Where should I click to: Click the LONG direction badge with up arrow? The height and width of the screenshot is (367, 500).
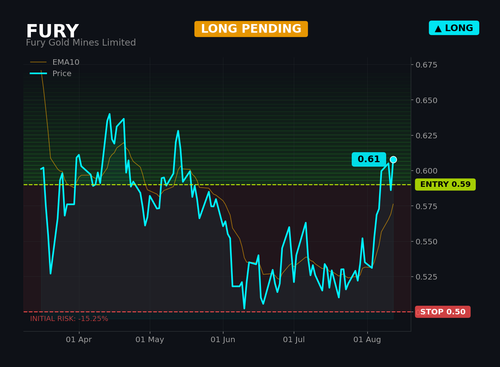pyautogui.click(x=454, y=28)
